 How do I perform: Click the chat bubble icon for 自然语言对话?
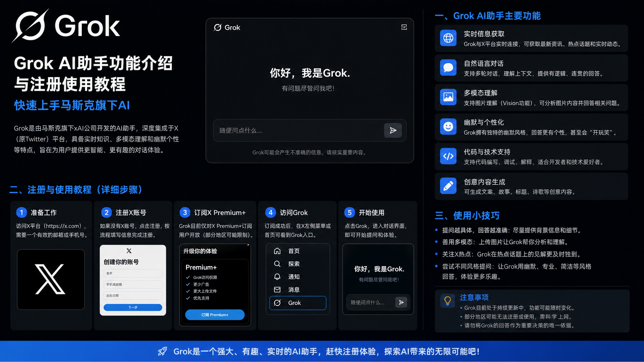click(x=448, y=67)
